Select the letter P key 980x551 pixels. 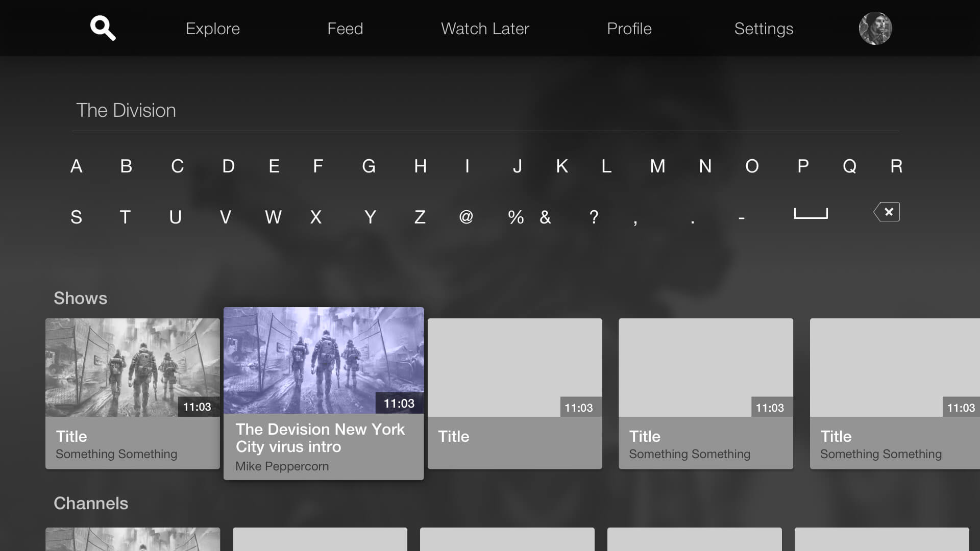pos(803,166)
